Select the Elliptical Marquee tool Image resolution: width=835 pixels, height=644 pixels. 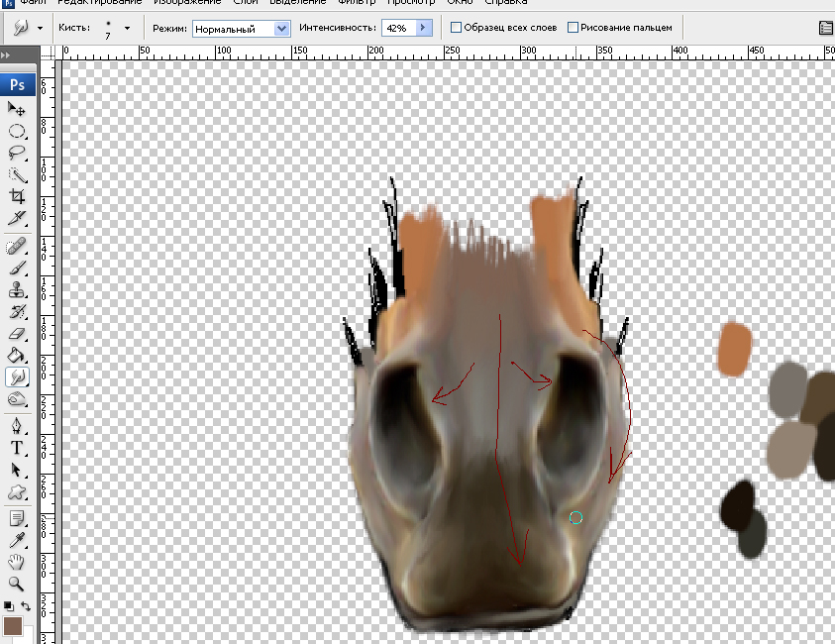pyautogui.click(x=17, y=131)
